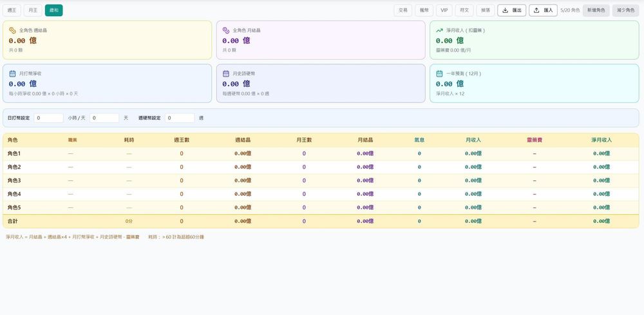This screenshot has height=315, width=644.
Task: Open the tab between 交易 and VIP
Action: point(424,10)
